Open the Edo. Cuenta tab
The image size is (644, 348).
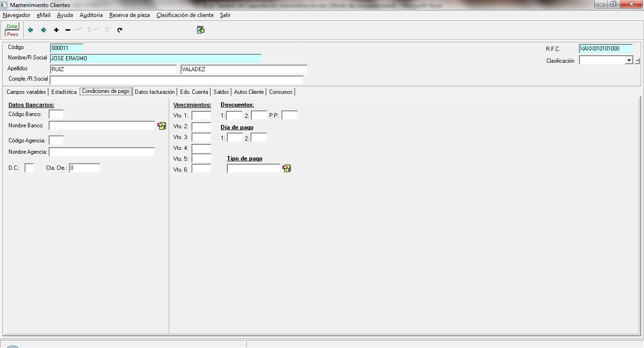pos(194,92)
